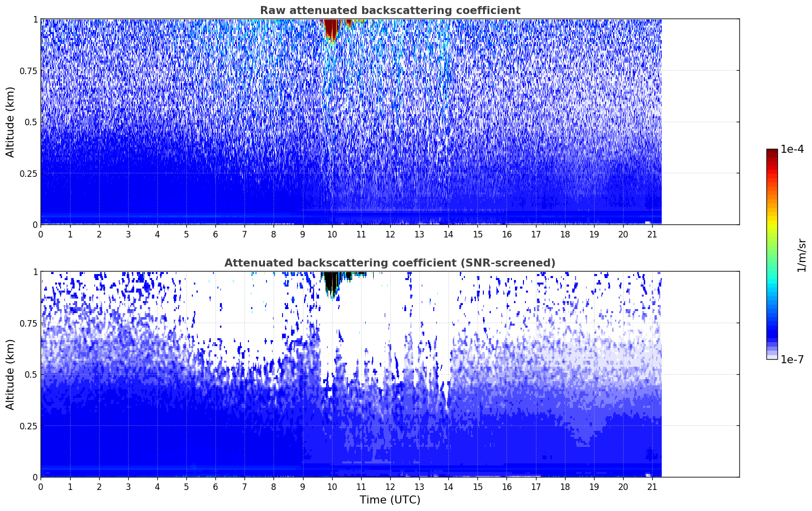
Task: Click hour tick "6" under the SNR-screened plot
Action: [215, 487]
